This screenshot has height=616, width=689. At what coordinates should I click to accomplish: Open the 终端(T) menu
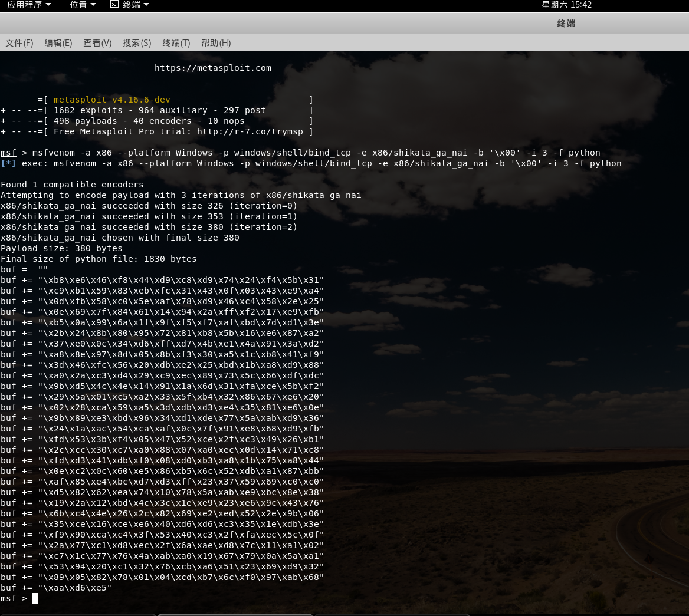(x=176, y=43)
